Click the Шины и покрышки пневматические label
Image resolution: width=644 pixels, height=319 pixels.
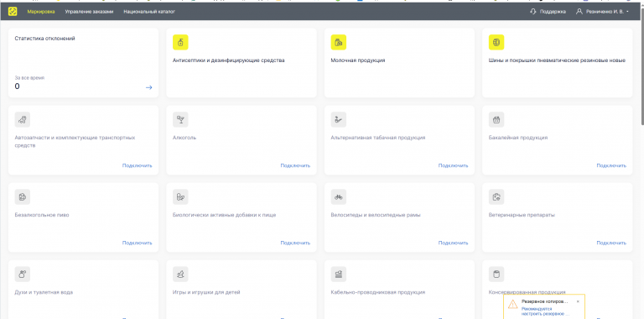558,60
